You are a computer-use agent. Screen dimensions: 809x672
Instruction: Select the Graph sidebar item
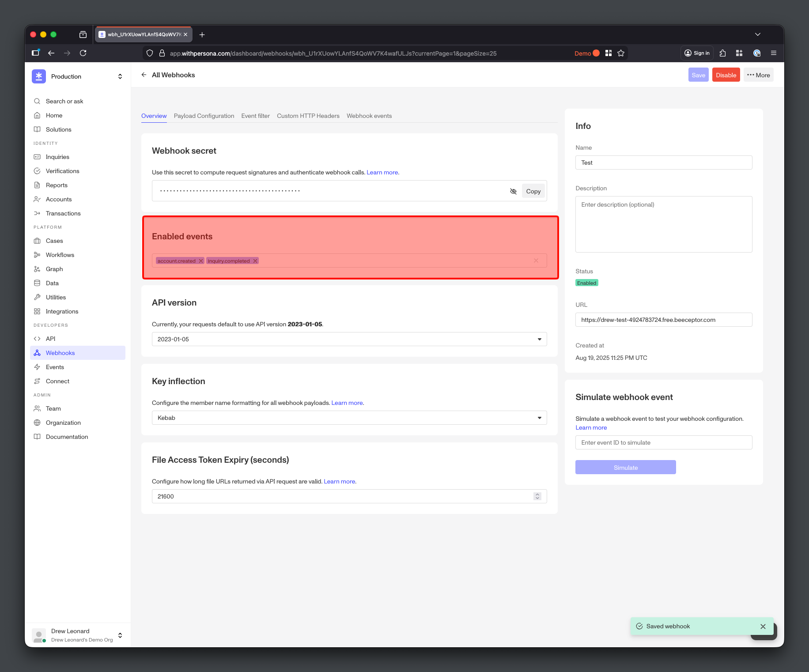[54, 269]
